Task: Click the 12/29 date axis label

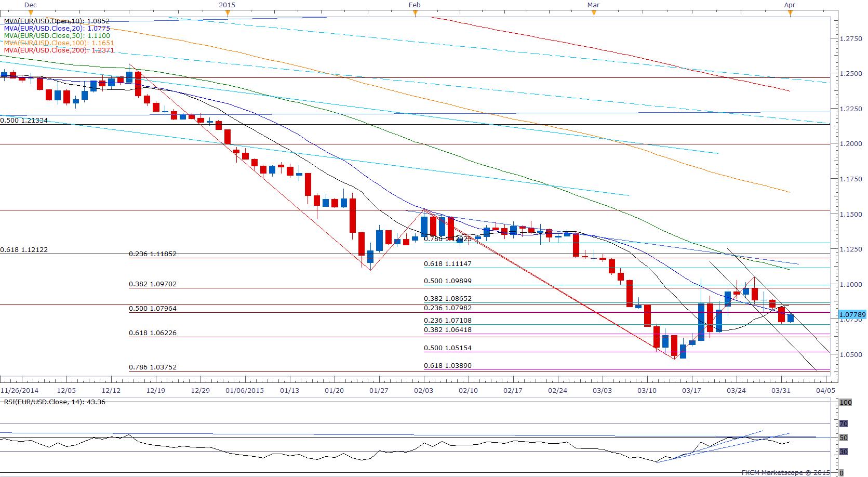Action: 201,390
